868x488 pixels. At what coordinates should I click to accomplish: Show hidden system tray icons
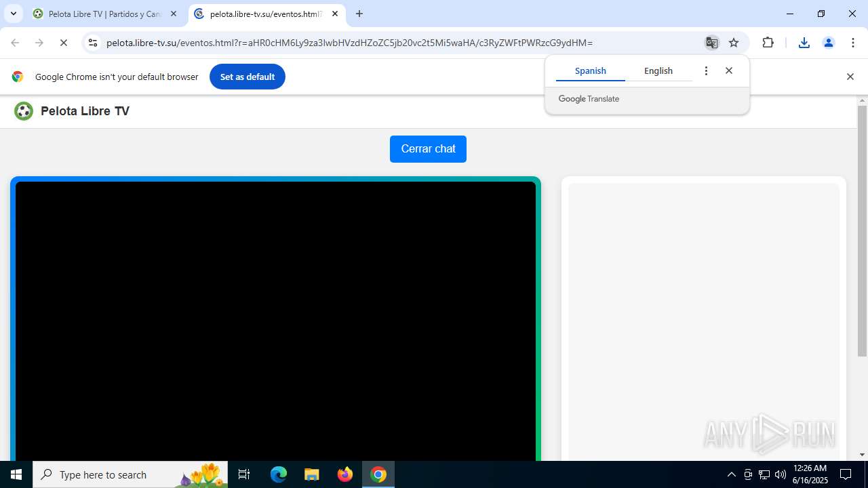click(731, 474)
